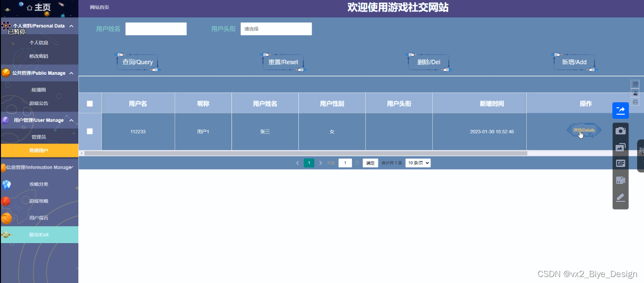Click the purple planet icon beside User Manage
This screenshot has height=283, width=644.
(6, 120)
